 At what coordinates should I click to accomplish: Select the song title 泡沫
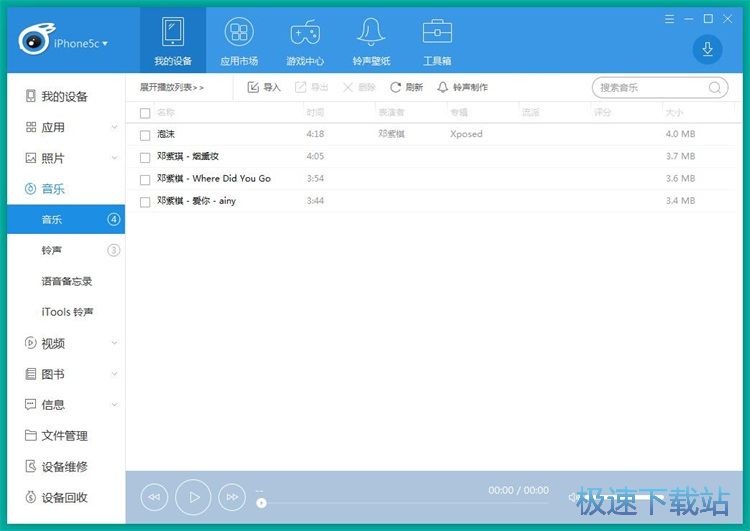166,134
